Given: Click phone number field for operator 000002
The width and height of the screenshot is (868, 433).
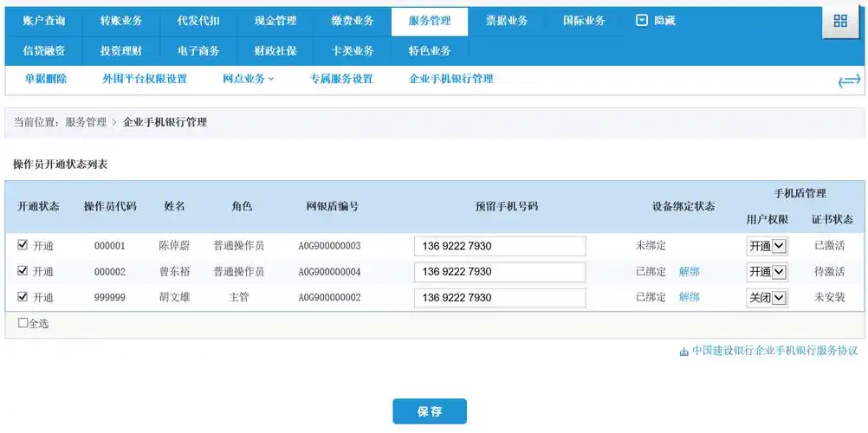Looking at the screenshot, I should pos(500,272).
